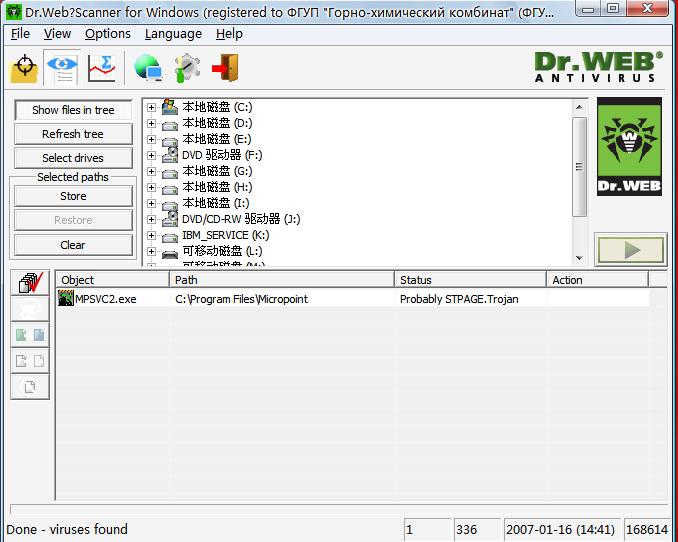Click the Dr.WEB spider logo image

629,146
